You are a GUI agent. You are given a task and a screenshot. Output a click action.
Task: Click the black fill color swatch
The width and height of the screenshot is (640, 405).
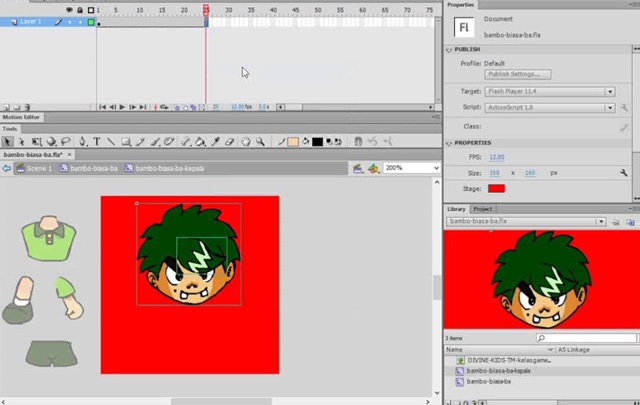(317, 142)
